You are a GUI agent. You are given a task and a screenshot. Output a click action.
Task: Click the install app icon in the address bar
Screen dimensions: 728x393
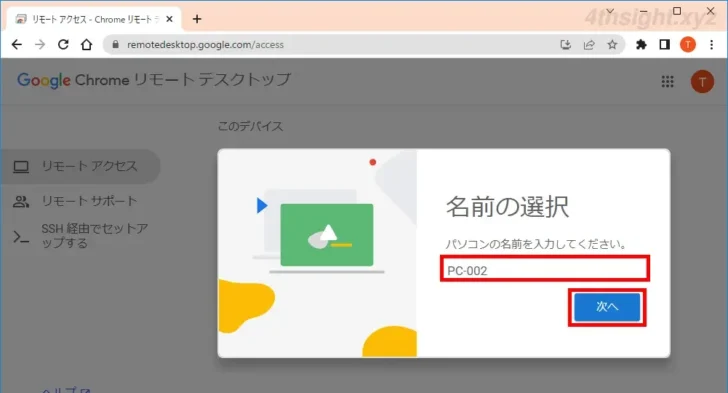tap(566, 45)
